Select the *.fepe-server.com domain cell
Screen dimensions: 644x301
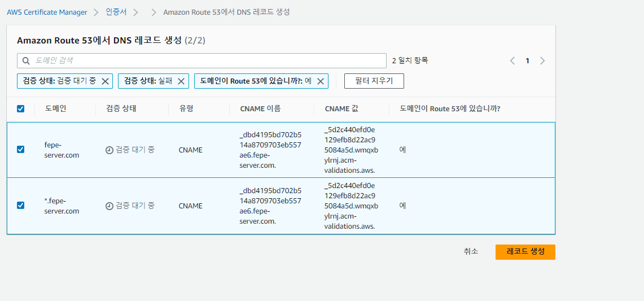(62, 206)
